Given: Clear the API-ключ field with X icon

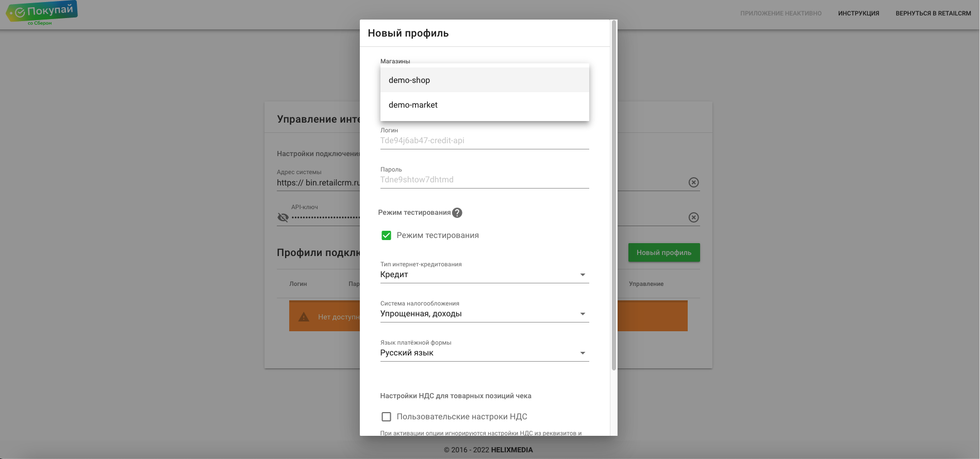Looking at the screenshot, I should tap(694, 217).
